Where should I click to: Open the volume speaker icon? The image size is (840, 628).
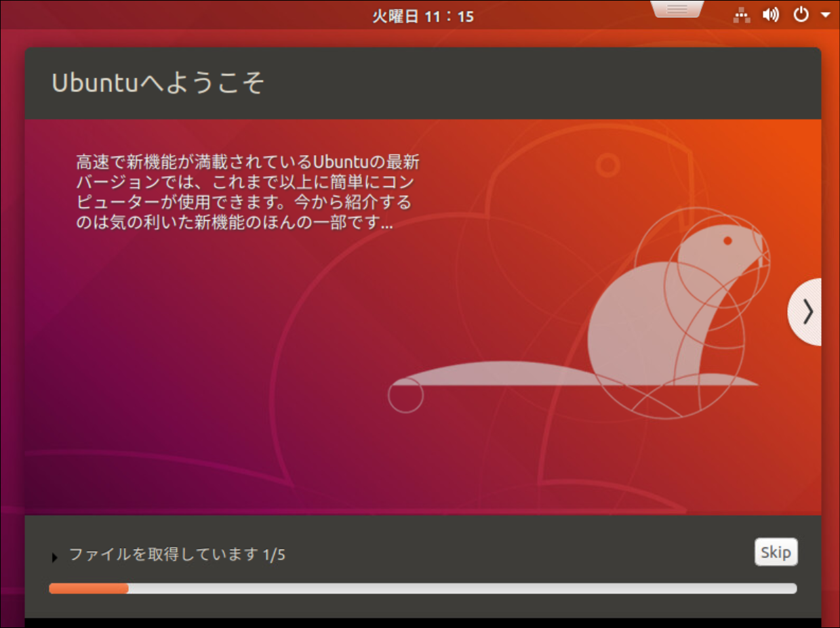[771, 15]
